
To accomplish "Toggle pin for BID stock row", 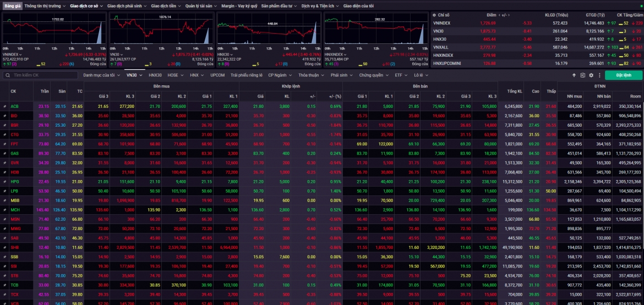I will [5, 116].
